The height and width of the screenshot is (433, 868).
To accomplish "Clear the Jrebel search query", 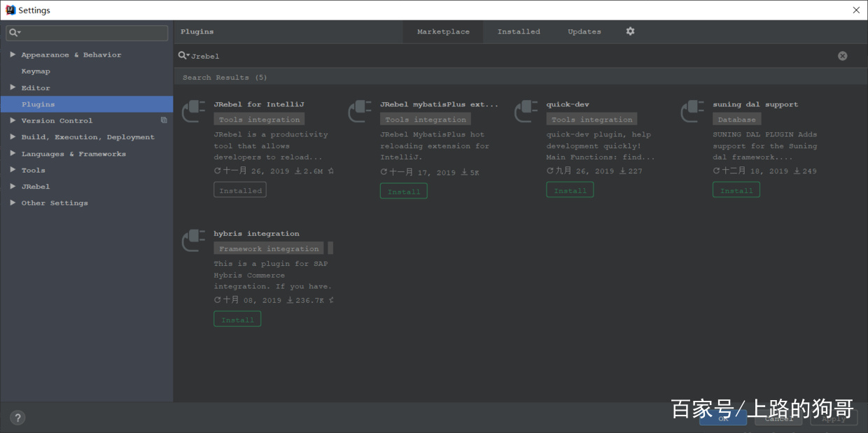I will click(x=843, y=56).
